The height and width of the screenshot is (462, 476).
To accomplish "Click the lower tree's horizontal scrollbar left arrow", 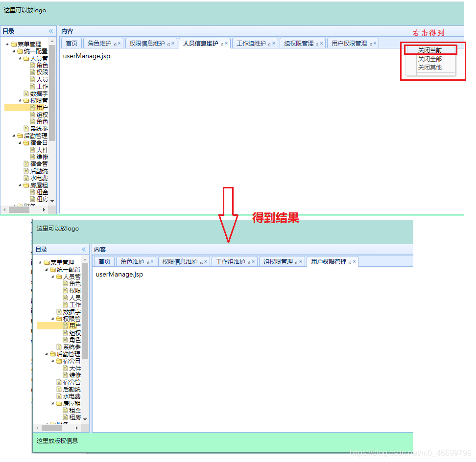I will pos(37,428).
